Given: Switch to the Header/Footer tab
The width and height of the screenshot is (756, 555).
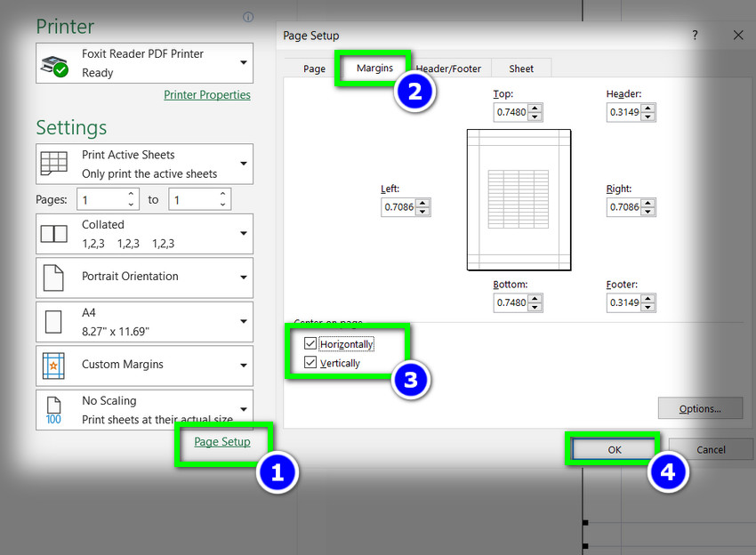Looking at the screenshot, I should [x=450, y=68].
